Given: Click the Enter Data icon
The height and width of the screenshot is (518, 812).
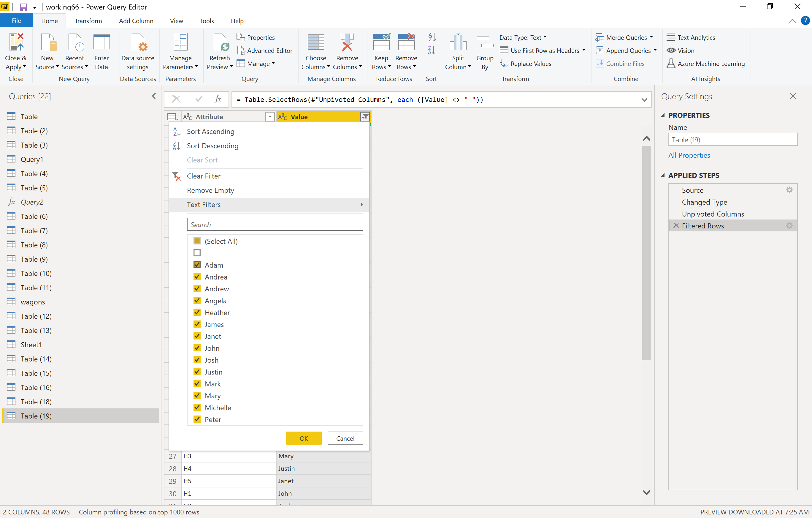Looking at the screenshot, I should pos(101,42).
